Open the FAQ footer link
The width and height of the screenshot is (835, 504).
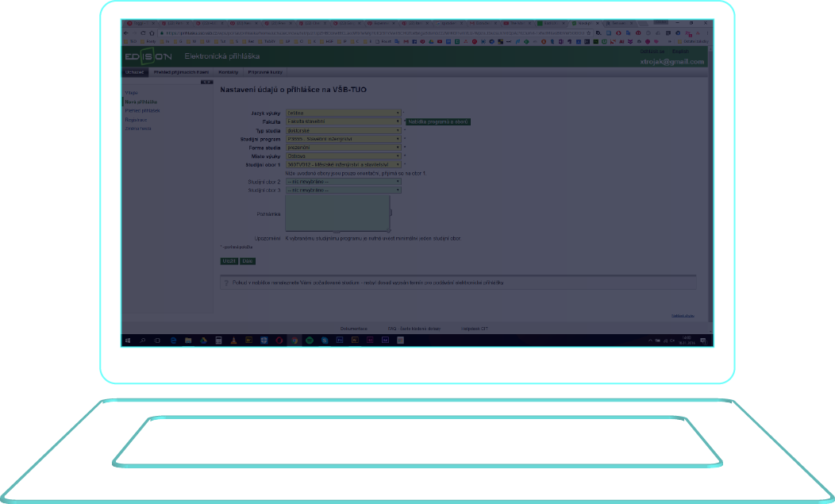click(x=414, y=329)
